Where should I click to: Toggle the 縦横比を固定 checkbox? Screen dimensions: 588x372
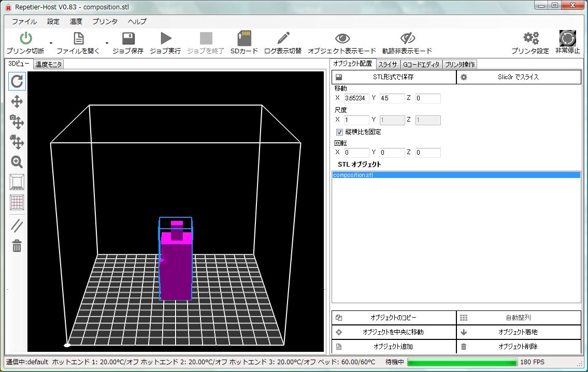pos(339,132)
